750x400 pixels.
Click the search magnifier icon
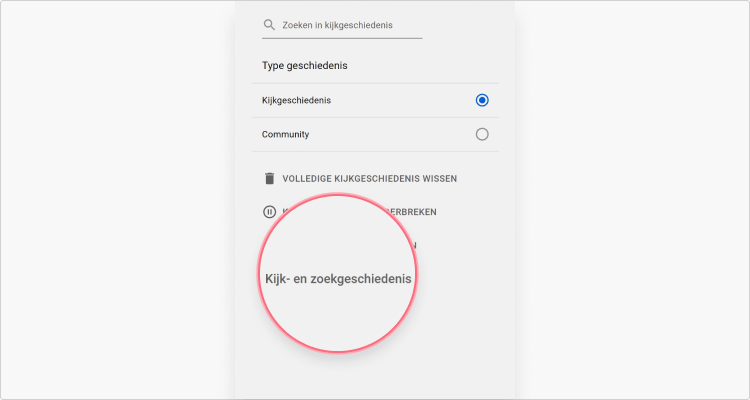[x=269, y=25]
